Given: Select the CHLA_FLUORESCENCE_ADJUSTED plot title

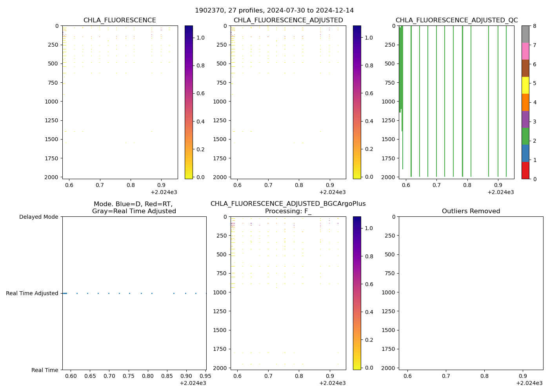Looking at the screenshot, I should point(288,20).
